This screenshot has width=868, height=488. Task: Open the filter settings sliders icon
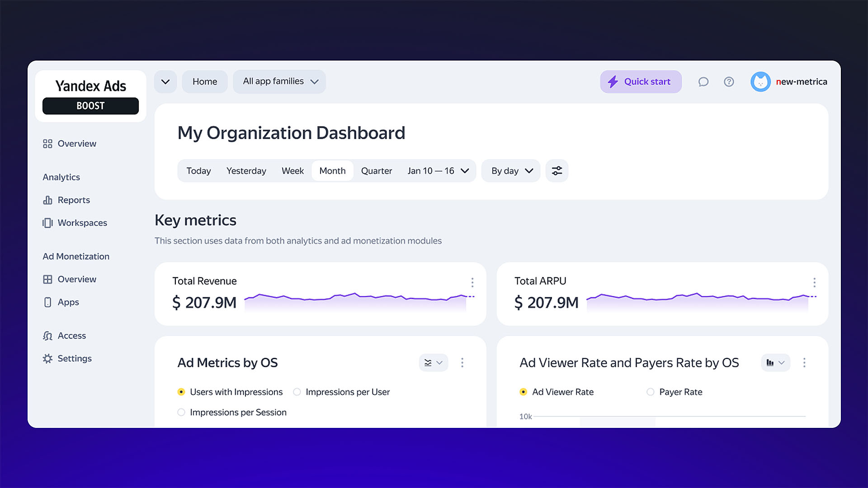click(557, 171)
